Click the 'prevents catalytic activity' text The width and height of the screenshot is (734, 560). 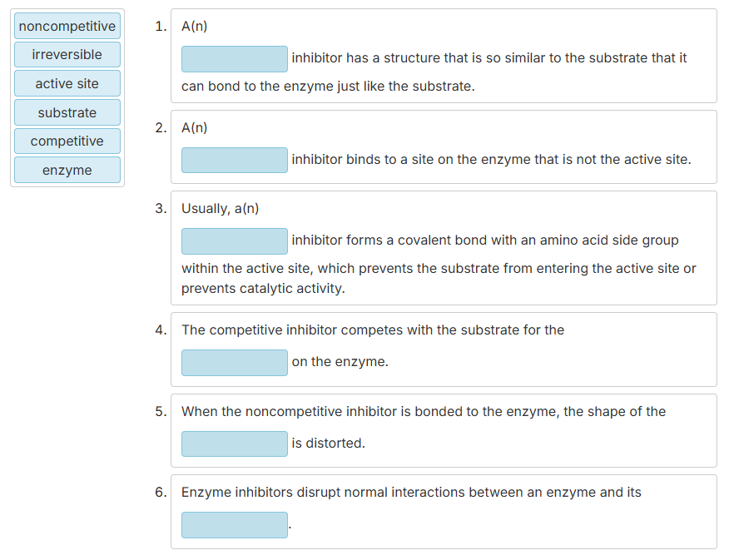(263, 289)
